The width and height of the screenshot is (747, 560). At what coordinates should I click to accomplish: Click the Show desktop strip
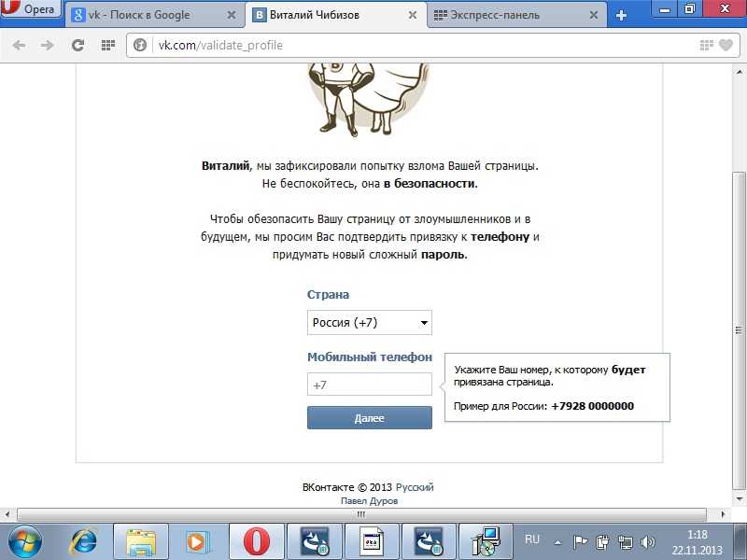(741, 542)
